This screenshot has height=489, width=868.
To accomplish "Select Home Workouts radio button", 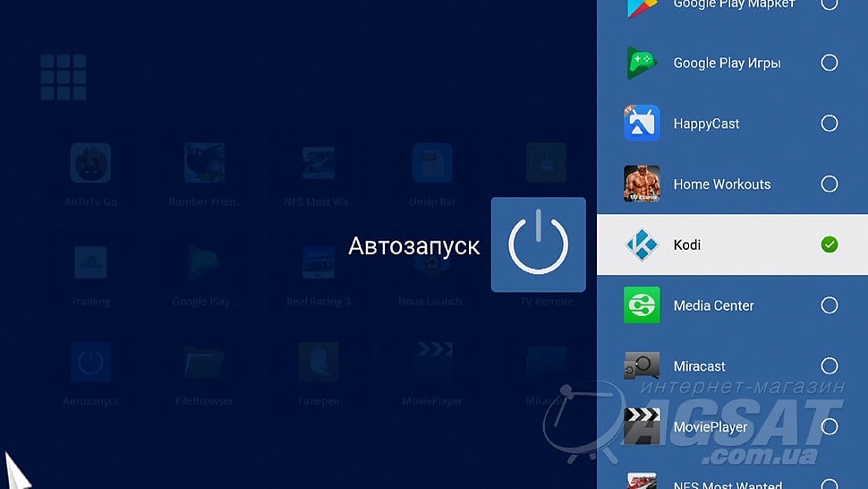I will 830,184.
